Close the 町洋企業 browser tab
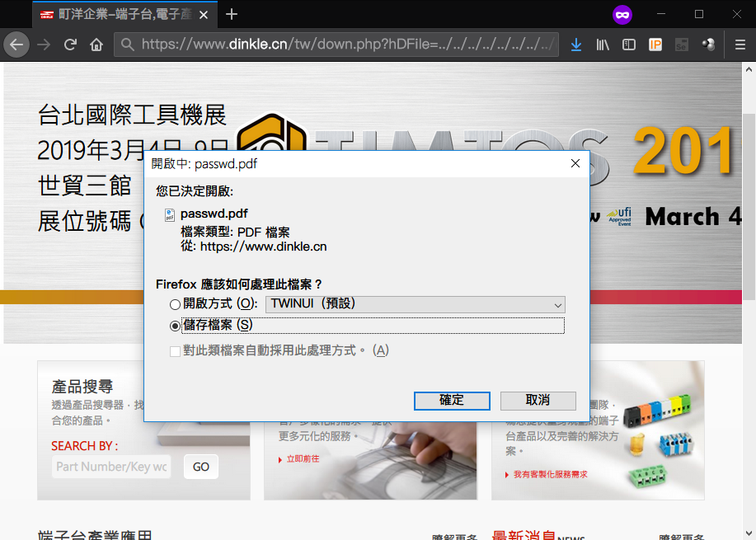This screenshot has height=540, width=756. tap(204, 15)
